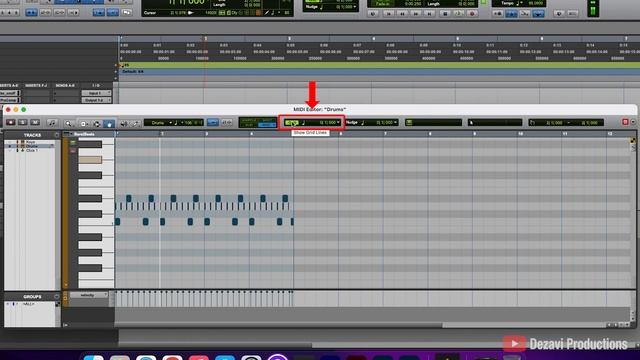Play the highlighted tan piano key

click(x=90, y=160)
